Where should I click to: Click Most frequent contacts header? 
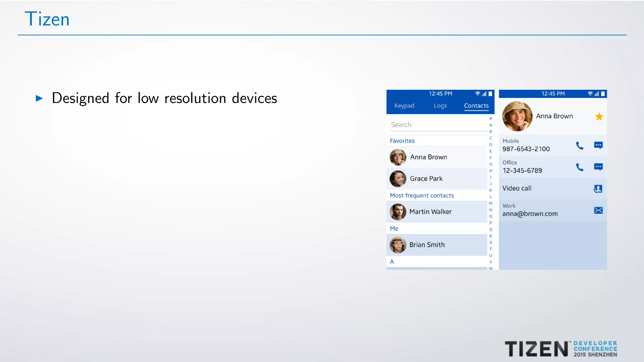(x=422, y=195)
